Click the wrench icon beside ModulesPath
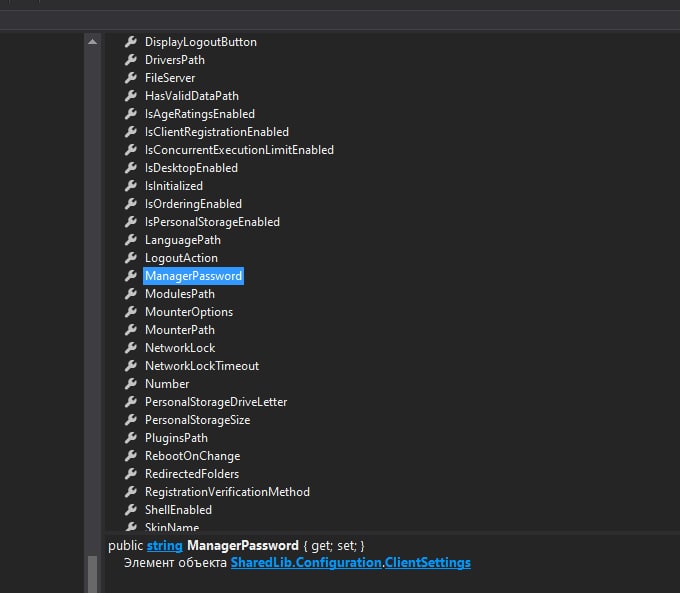This screenshot has height=593, width=680. 131,294
